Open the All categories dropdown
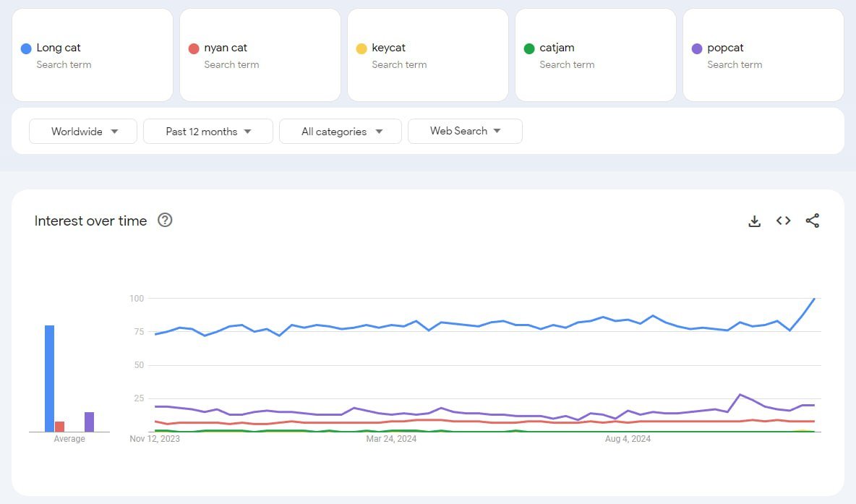This screenshot has height=504, width=856. point(341,132)
